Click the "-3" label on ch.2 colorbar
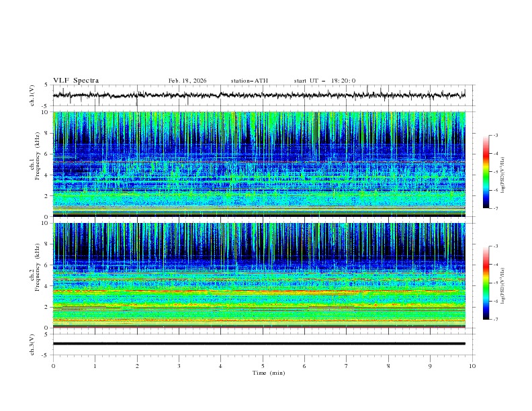 pos(496,246)
